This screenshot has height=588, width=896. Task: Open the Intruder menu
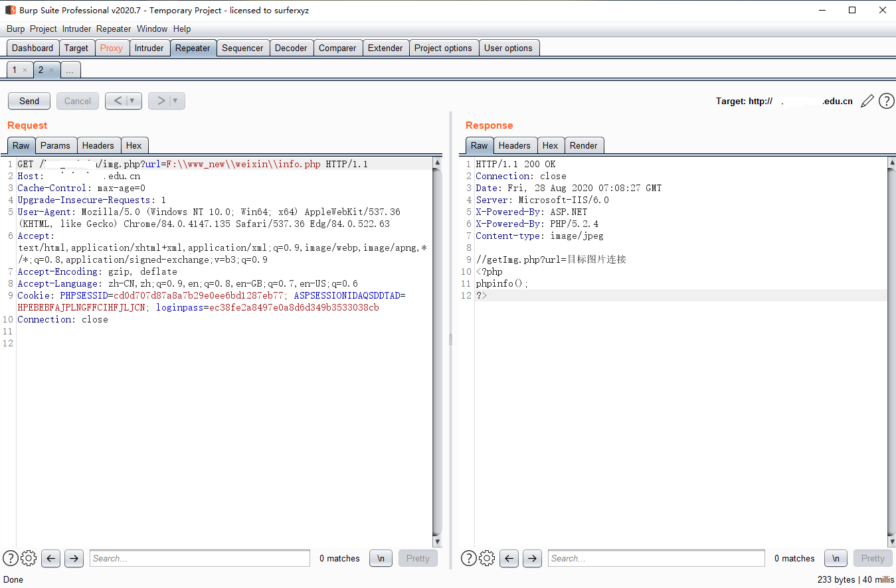[x=77, y=29]
